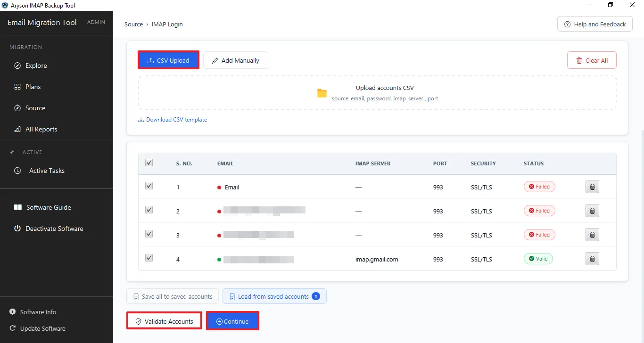Image resolution: width=644 pixels, height=343 pixels.
Task: Click the Software Info icon
Action: [x=12, y=312]
